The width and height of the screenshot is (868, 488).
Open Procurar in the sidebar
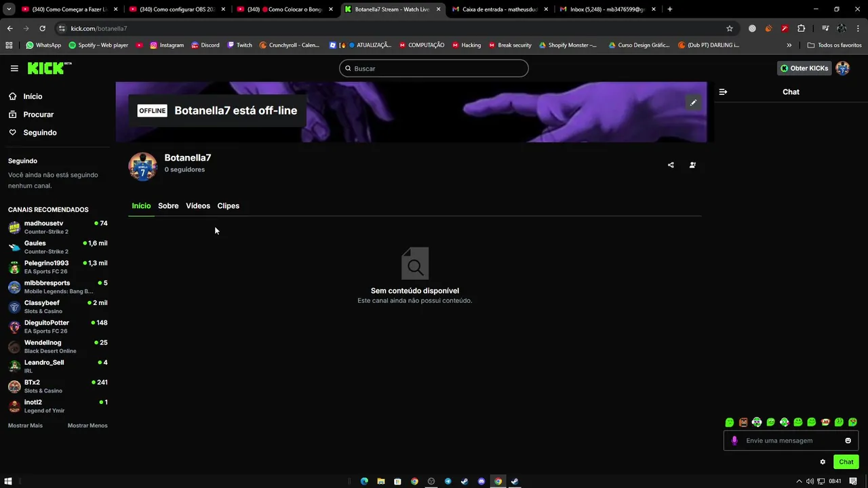click(x=38, y=115)
